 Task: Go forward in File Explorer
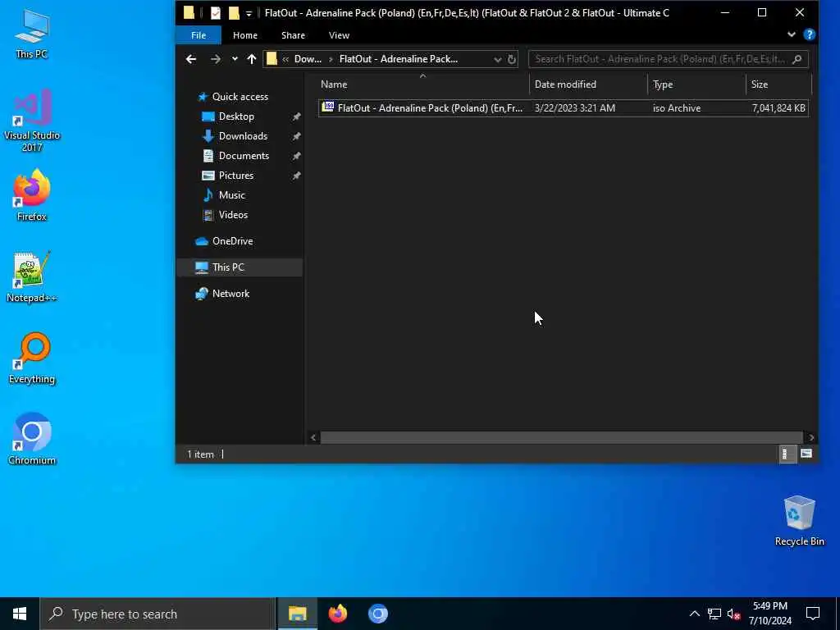pyautogui.click(x=216, y=59)
